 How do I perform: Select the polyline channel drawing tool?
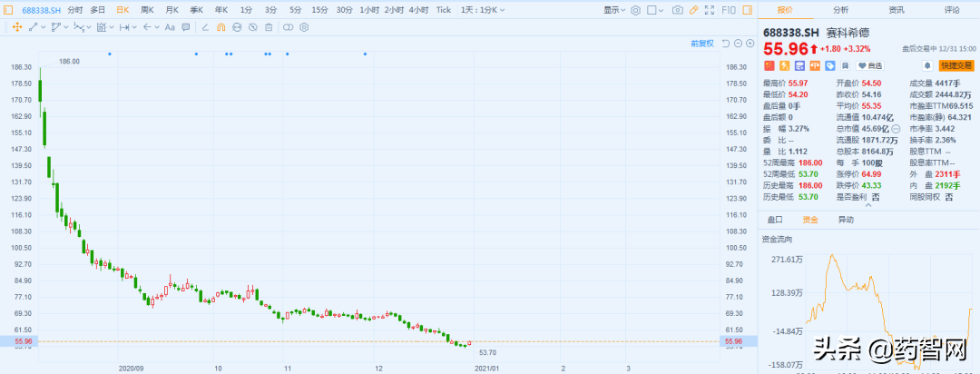(56, 27)
